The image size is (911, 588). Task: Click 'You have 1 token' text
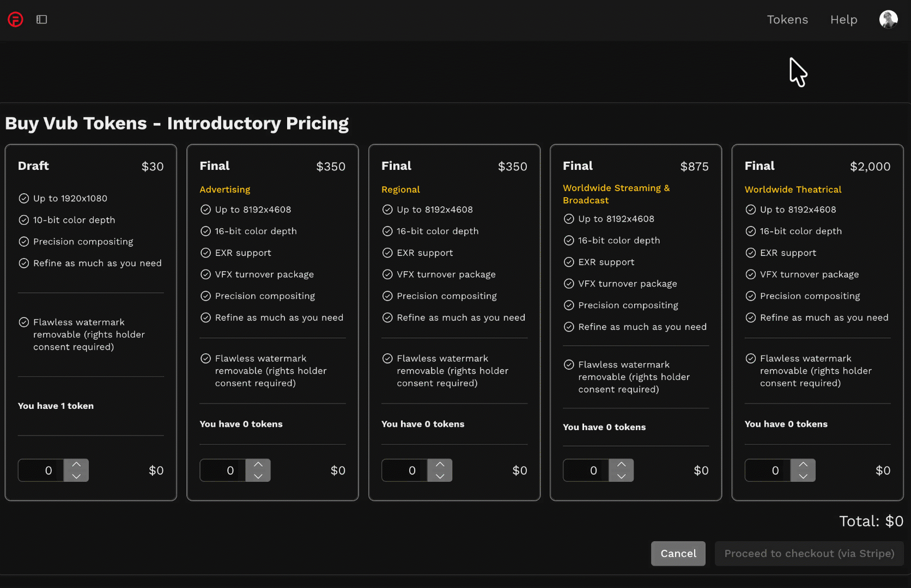56,406
